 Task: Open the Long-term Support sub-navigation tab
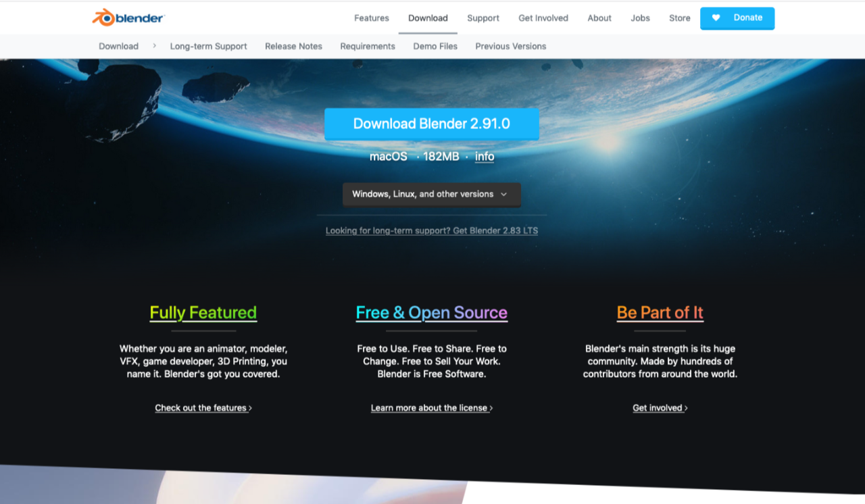click(208, 47)
